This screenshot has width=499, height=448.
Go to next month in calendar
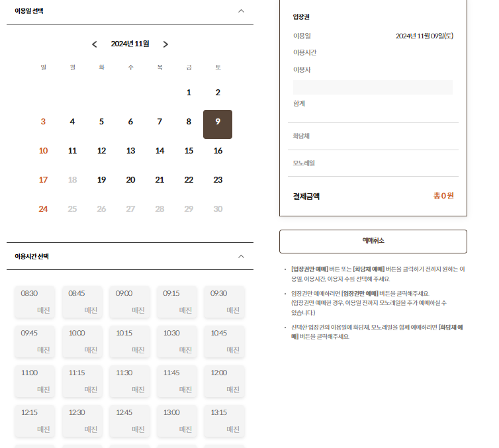tap(165, 44)
